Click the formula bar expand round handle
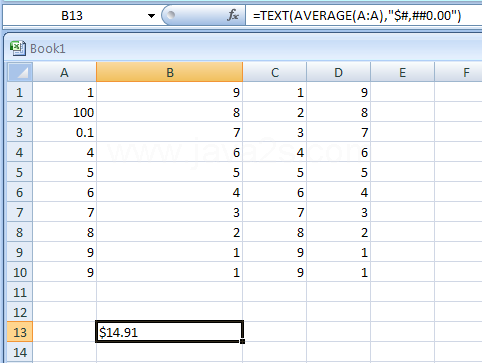Viewport: 482px width, 363px height. [171, 15]
